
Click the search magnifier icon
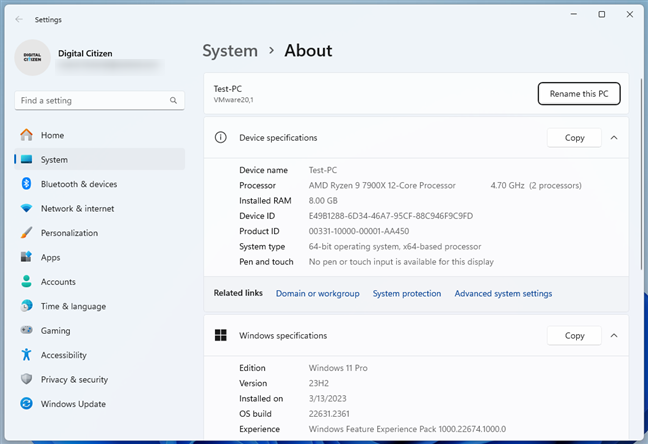[173, 100]
